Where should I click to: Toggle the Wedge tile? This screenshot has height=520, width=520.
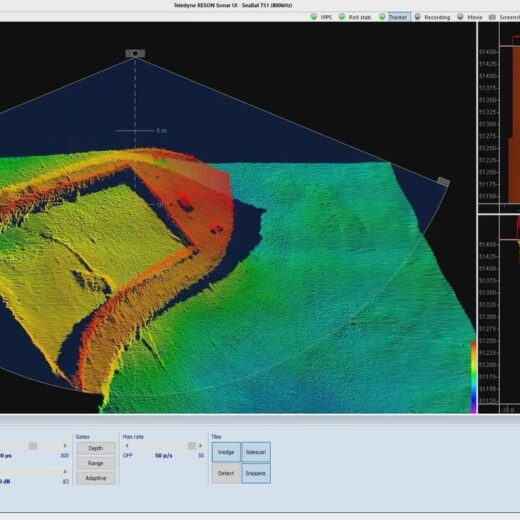pyautogui.click(x=226, y=452)
